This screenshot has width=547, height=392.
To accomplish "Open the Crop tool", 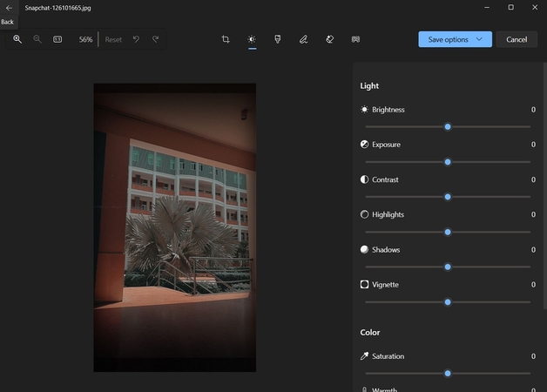I will (226, 39).
